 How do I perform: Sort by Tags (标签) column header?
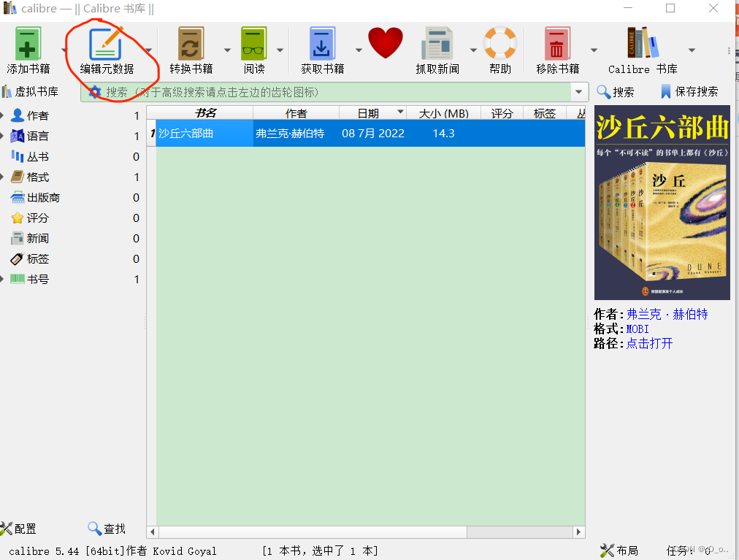tap(545, 113)
